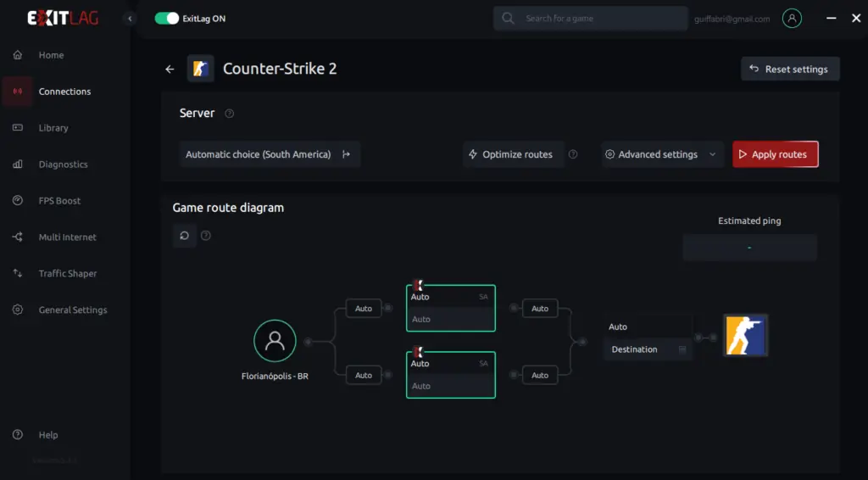Click the refresh route diagram icon
The image size is (868, 480).
pos(185,236)
